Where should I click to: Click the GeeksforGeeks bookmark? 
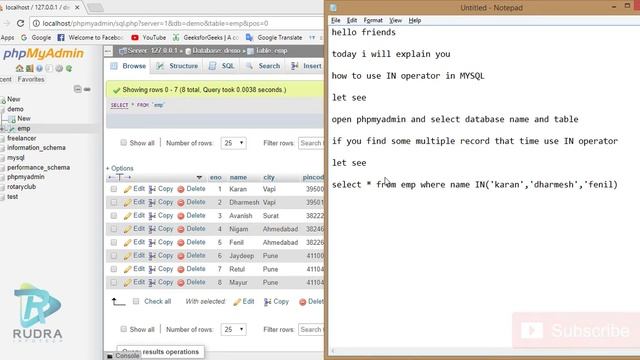click(x=206, y=38)
